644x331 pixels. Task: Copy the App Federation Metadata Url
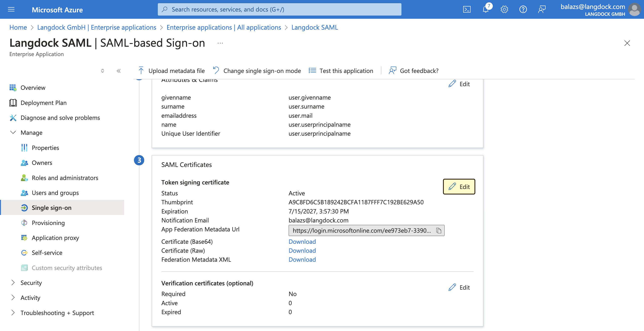coord(439,230)
